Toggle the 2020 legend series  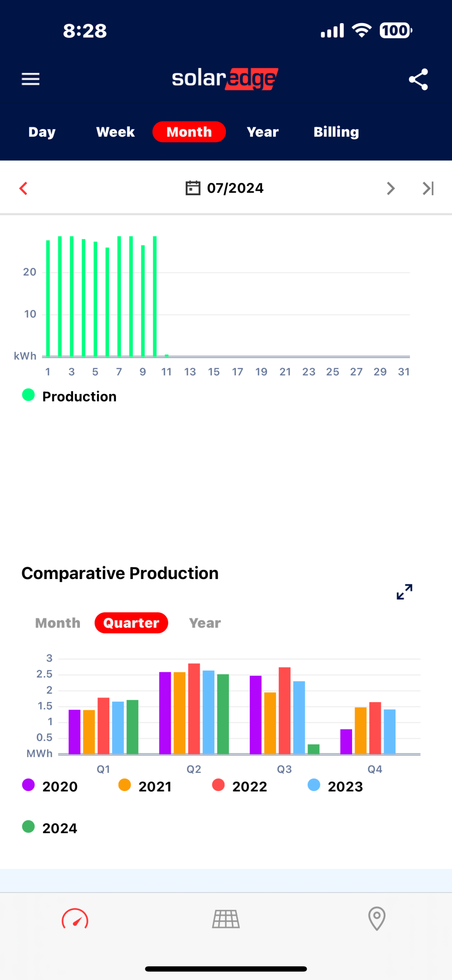(x=50, y=786)
